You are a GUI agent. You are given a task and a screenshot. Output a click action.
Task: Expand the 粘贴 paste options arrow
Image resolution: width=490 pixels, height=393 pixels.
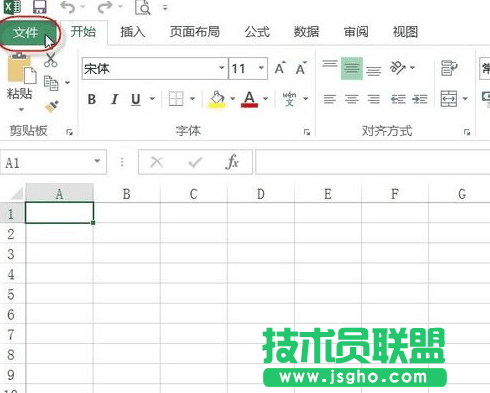click(x=21, y=109)
